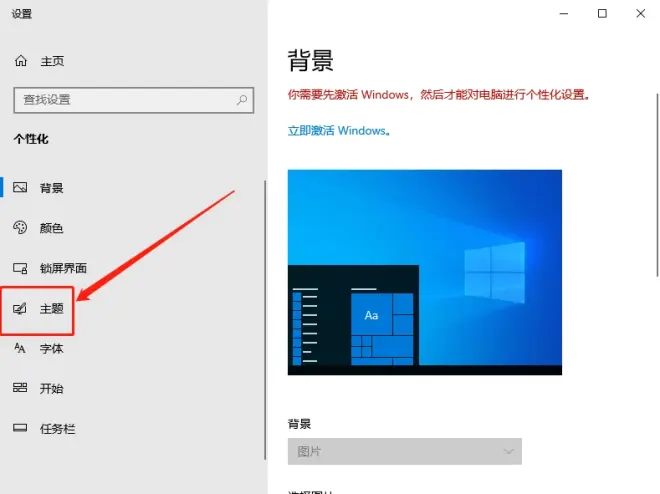Click the 开始 start layout icon
The image size is (660, 494).
20,388
